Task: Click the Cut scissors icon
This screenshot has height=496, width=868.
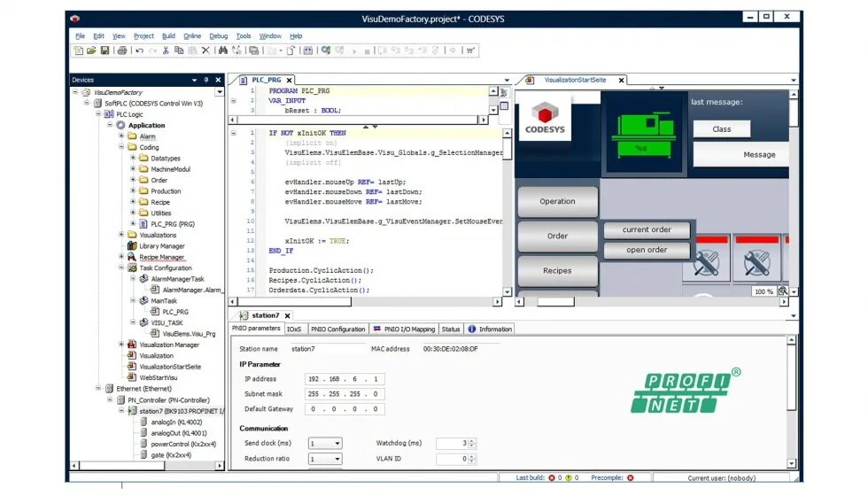Action: pos(166,50)
